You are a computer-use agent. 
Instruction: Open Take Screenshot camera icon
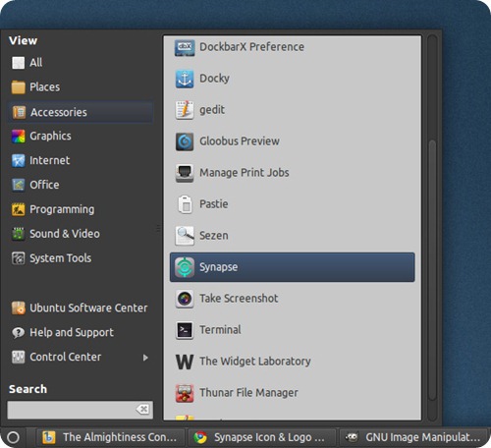pos(185,299)
